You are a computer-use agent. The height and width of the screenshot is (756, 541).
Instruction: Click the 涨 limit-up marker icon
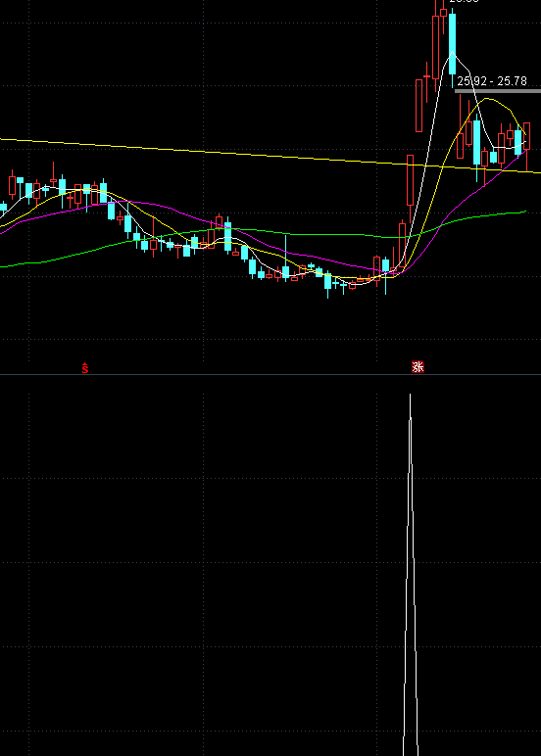point(418,367)
